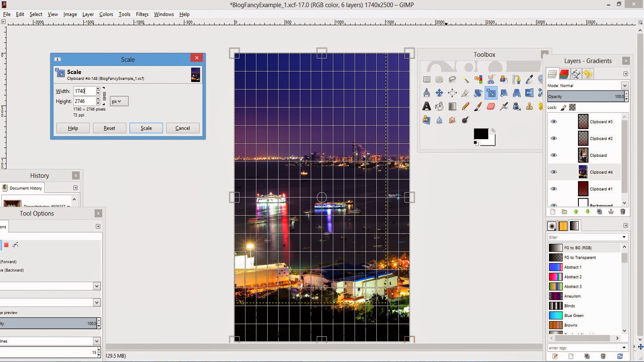644x362 pixels.
Task: Select the Rectangle Select tool in Toolbox
Action: 427,80
